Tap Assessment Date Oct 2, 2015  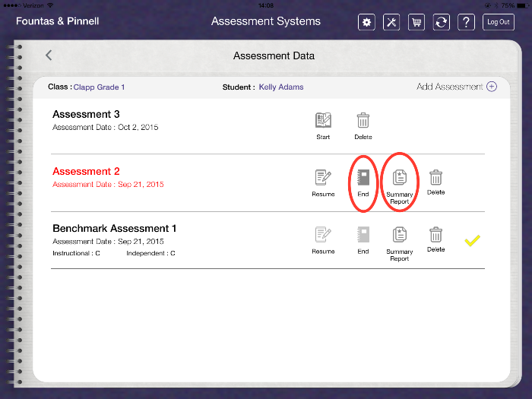(105, 127)
